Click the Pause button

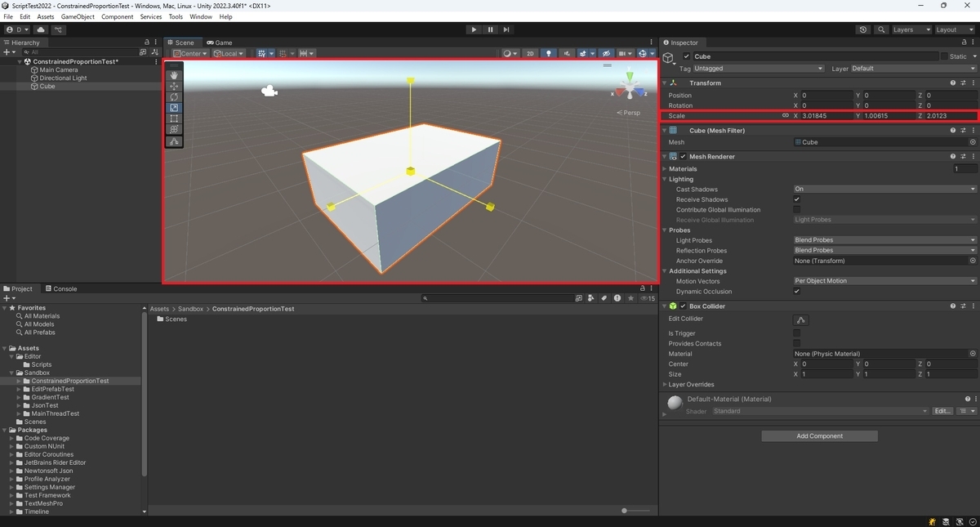[x=490, y=29]
